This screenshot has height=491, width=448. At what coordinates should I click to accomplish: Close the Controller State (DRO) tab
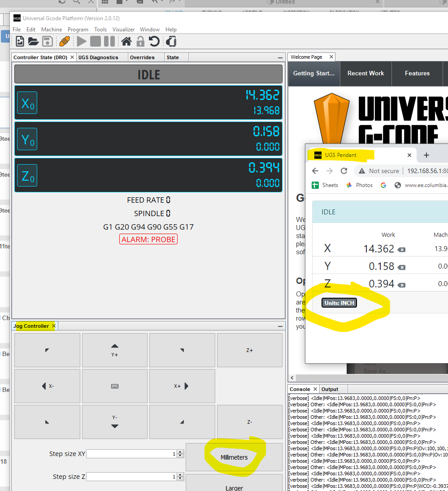(x=72, y=57)
